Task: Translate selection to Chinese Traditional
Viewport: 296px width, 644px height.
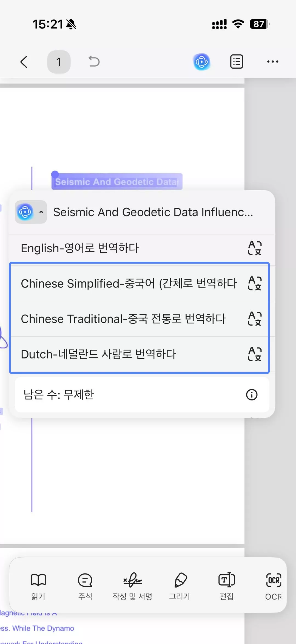Action: [123, 319]
